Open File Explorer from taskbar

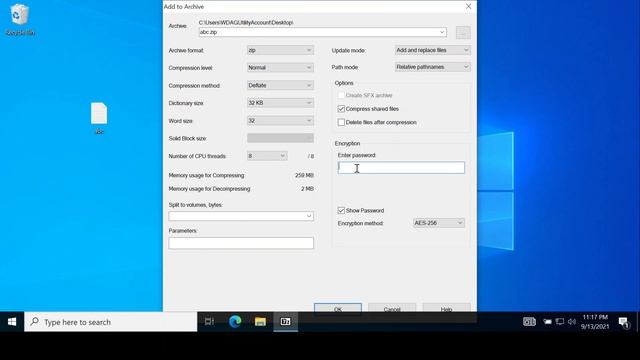point(260,322)
